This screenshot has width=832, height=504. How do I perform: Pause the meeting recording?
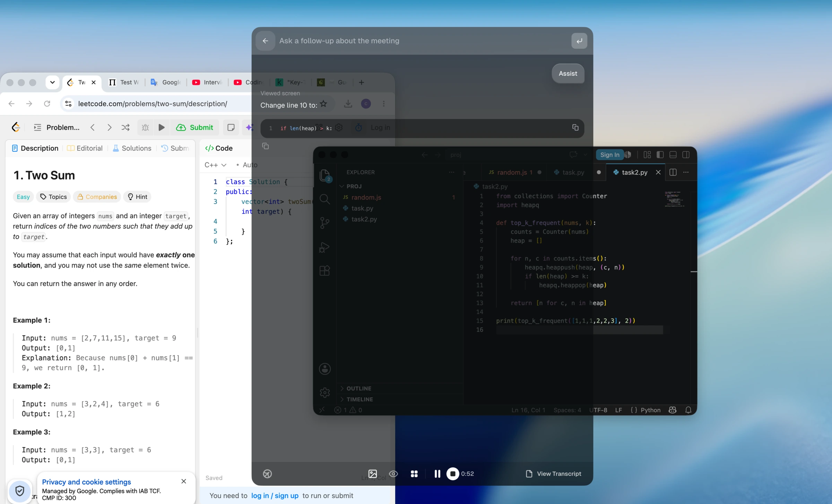click(x=437, y=474)
